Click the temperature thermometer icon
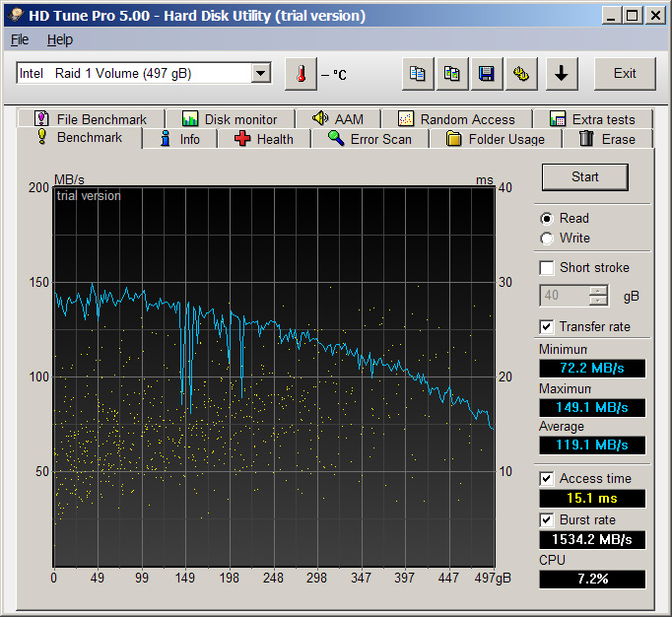The width and height of the screenshot is (672, 617). 302,74
